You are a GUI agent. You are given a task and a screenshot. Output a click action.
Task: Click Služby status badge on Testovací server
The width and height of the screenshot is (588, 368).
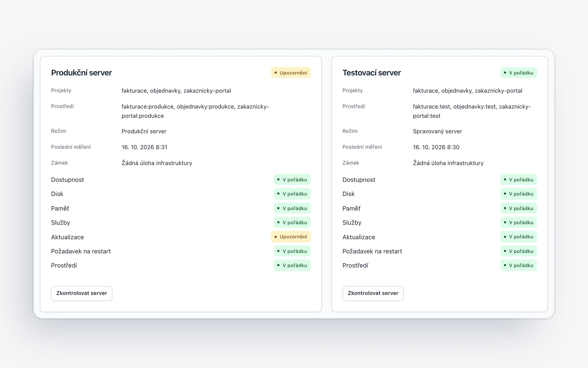518,222
